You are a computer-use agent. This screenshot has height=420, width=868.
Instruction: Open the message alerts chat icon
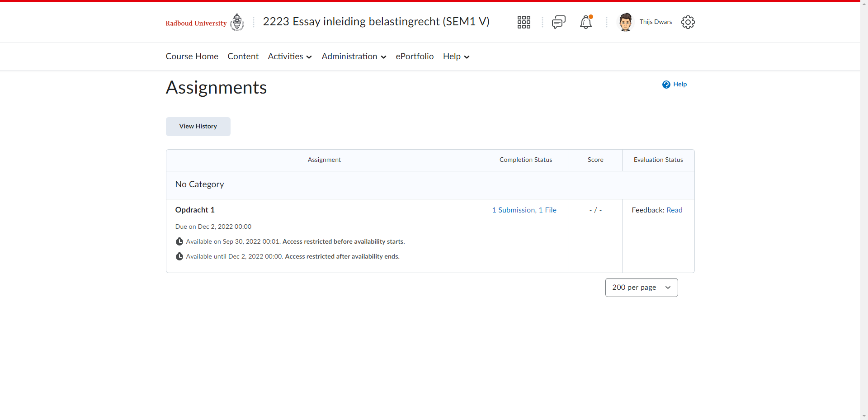[x=558, y=22]
